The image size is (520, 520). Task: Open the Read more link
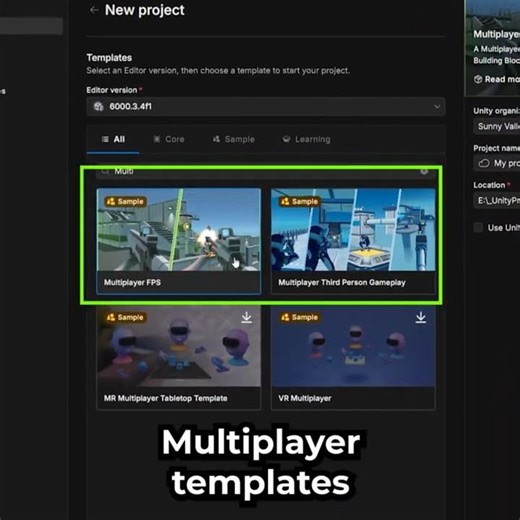pyautogui.click(x=497, y=79)
